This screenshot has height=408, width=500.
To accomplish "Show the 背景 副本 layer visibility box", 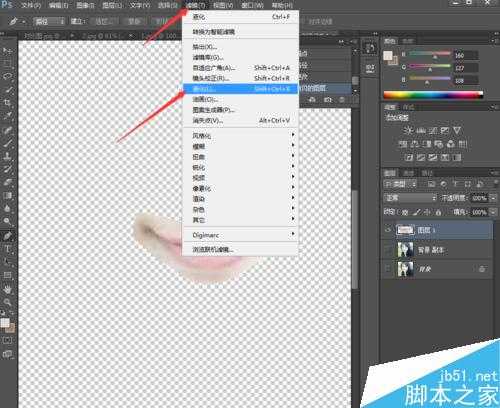I will tap(388, 250).
